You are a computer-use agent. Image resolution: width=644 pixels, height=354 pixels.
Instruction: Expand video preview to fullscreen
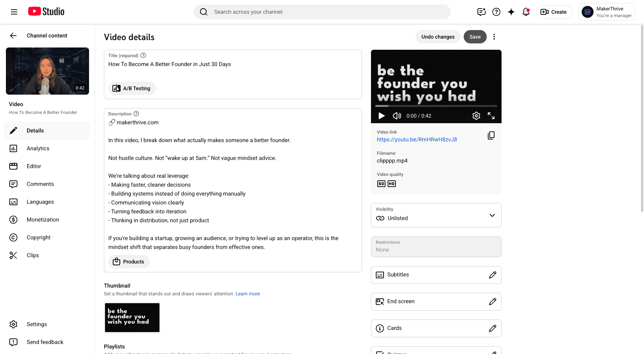click(x=491, y=116)
